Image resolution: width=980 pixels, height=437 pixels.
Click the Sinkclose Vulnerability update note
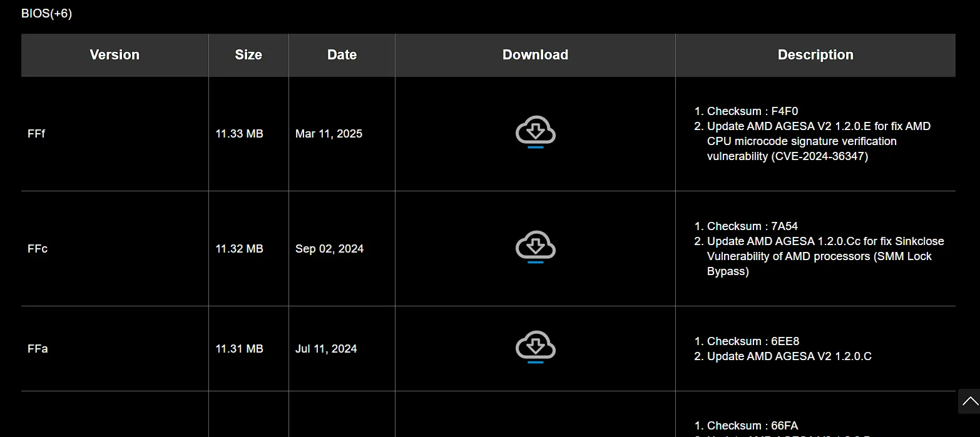tap(825, 256)
